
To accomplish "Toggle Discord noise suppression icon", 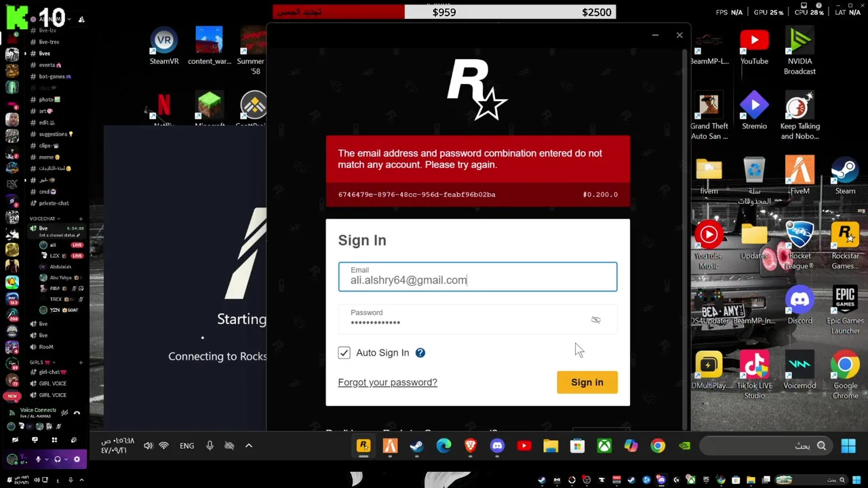I will (x=64, y=413).
